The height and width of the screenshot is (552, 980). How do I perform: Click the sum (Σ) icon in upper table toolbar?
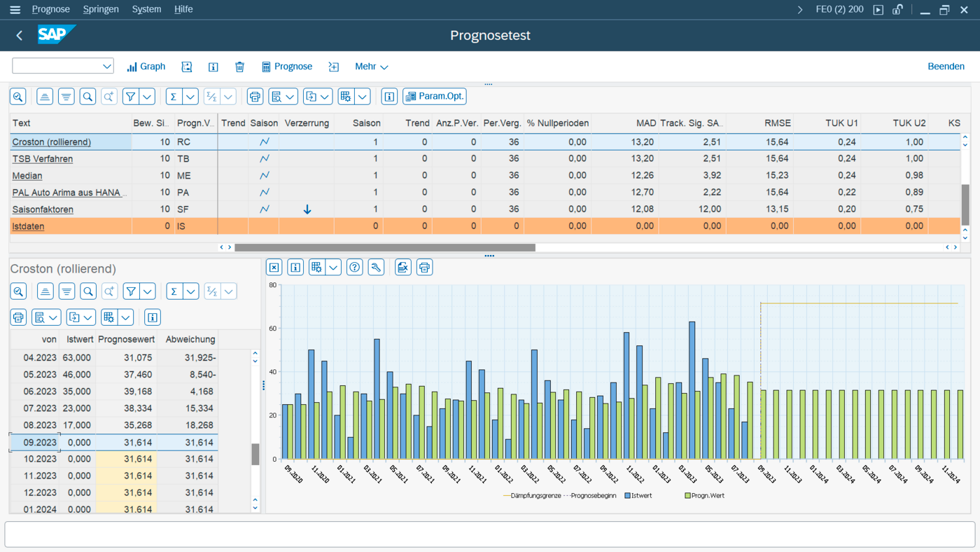[x=173, y=97]
